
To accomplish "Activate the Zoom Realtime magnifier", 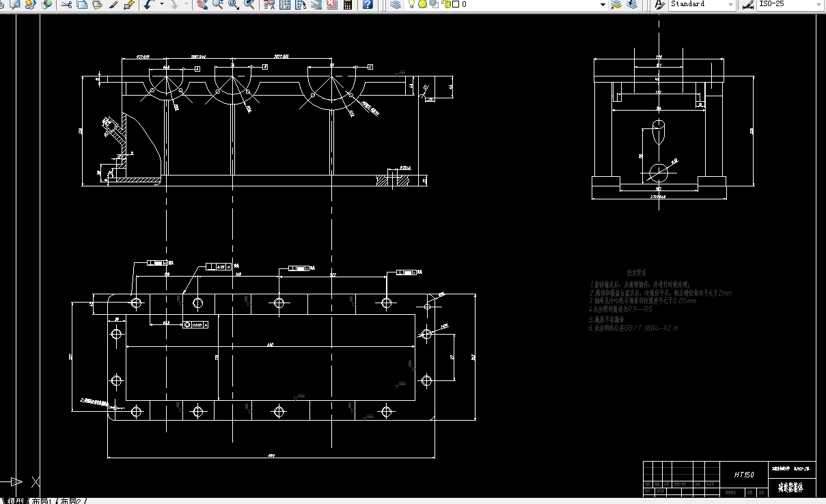I will 217,4.
